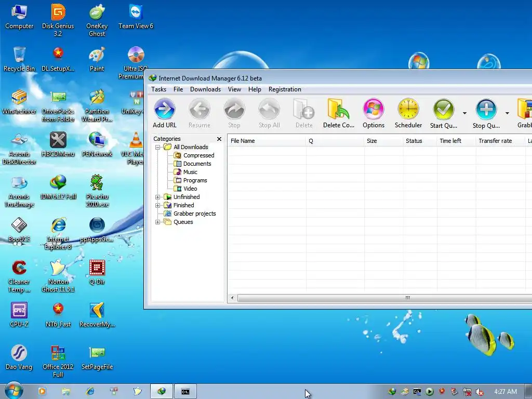Image resolution: width=532 pixels, height=399 pixels.
Task: Select the Picachu 2010.exe desktop icon
Action: pos(97,191)
